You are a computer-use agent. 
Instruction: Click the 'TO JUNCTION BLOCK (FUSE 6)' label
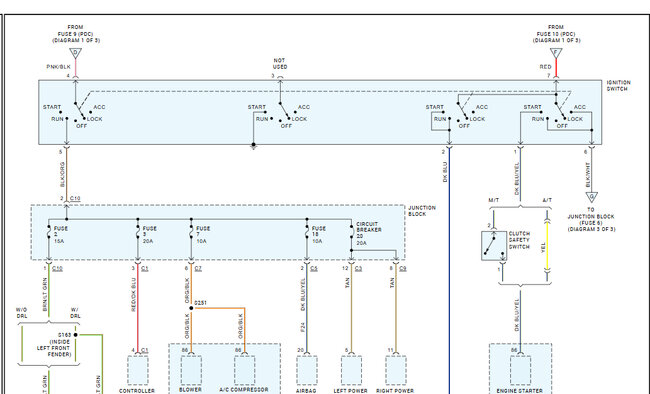point(591,219)
